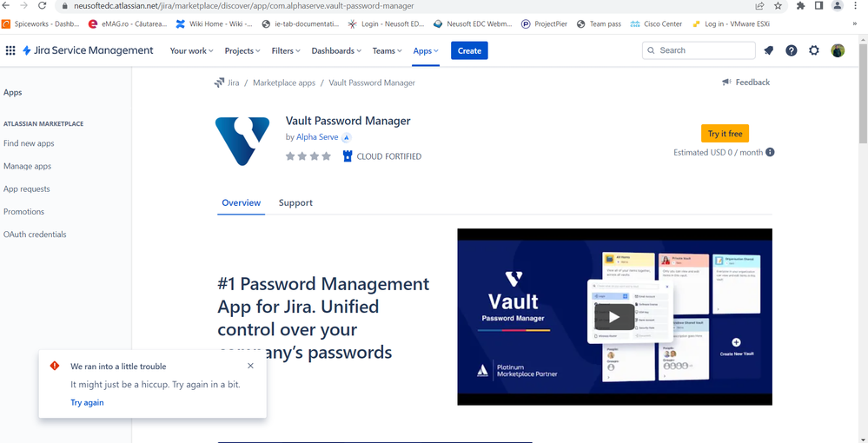This screenshot has height=443, width=868.
Task: Click the browser share page icon
Action: point(759,5)
